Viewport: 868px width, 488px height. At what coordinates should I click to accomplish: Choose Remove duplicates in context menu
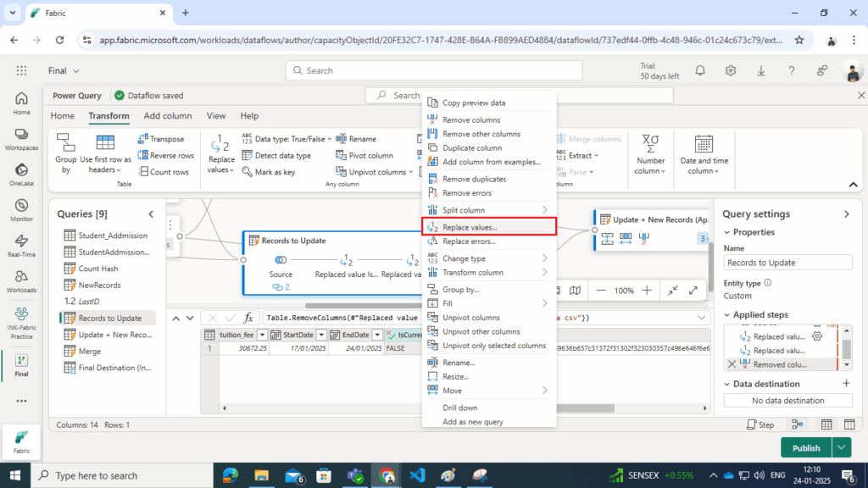tap(489, 180)
